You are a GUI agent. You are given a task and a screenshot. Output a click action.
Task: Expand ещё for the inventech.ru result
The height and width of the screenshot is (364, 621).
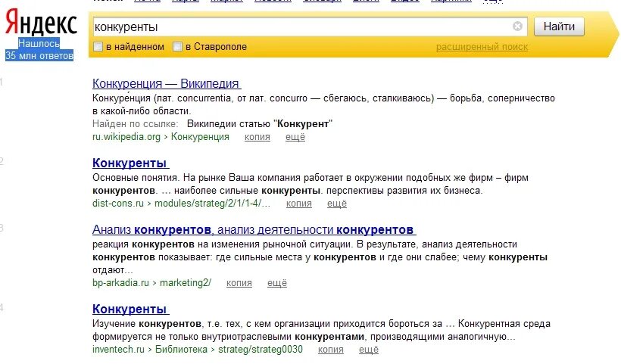point(369,350)
